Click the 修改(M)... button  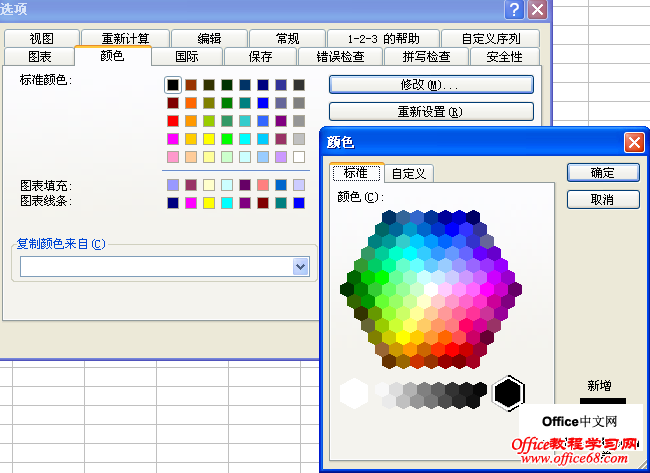(431, 85)
